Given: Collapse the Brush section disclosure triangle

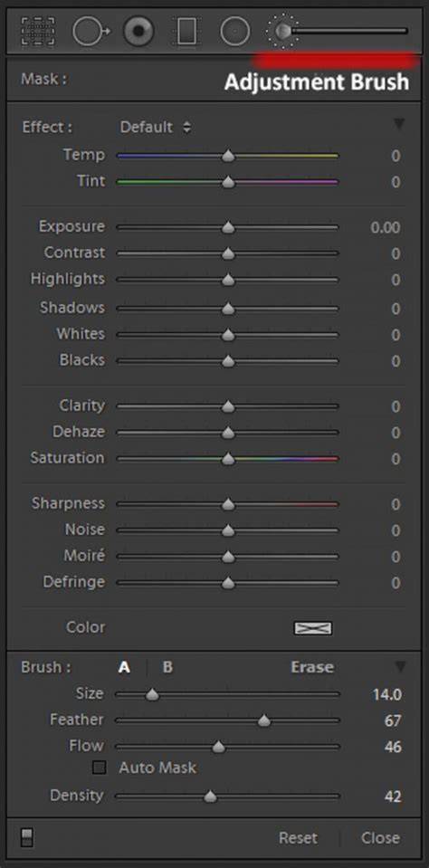Looking at the screenshot, I should point(400,665).
